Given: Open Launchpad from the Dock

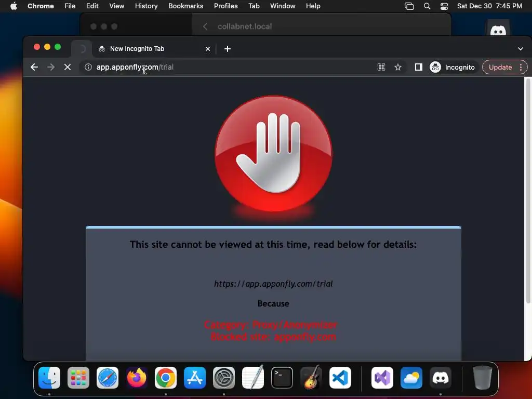Looking at the screenshot, I should [x=78, y=378].
